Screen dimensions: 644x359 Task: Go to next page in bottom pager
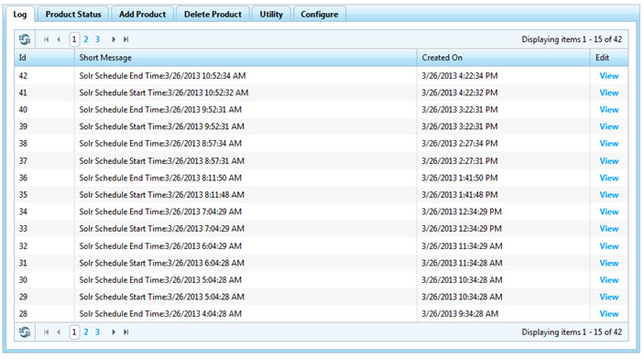click(x=114, y=332)
